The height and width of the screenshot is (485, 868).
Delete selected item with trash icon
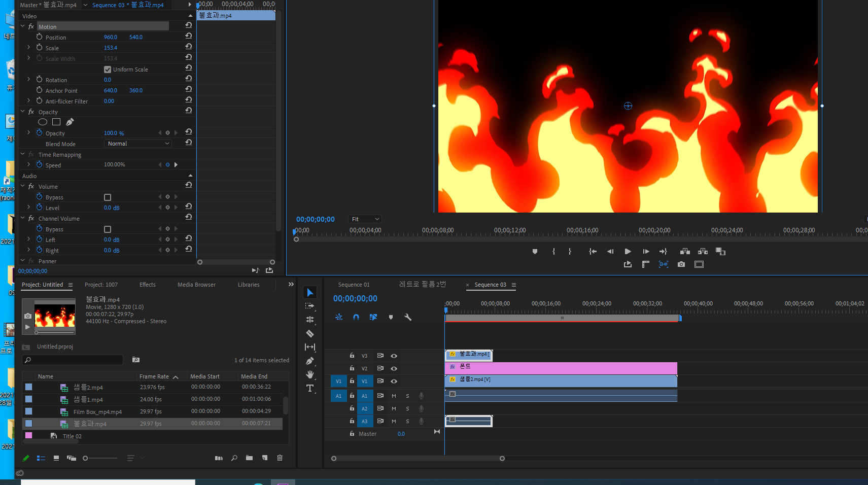pyautogui.click(x=280, y=458)
